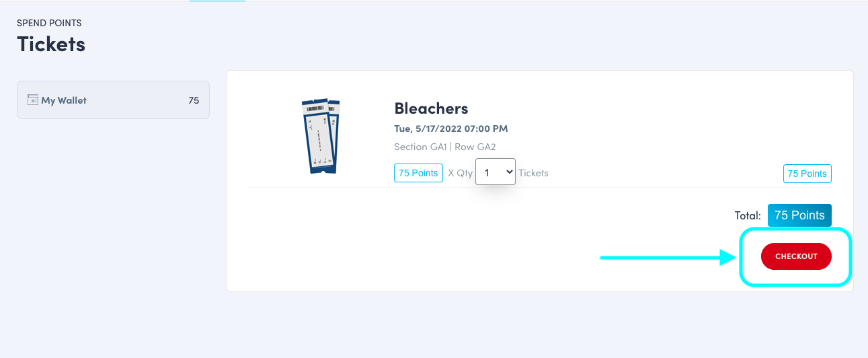The image size is (868, 358).
Task: Click the SPEND POINTS breadcrumb label
Action: 49,23
